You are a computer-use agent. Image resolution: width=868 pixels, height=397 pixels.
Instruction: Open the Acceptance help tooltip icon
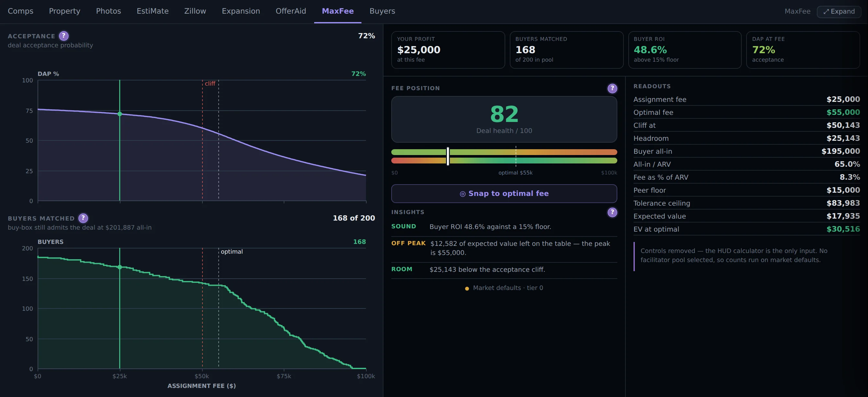coord(64,36)
